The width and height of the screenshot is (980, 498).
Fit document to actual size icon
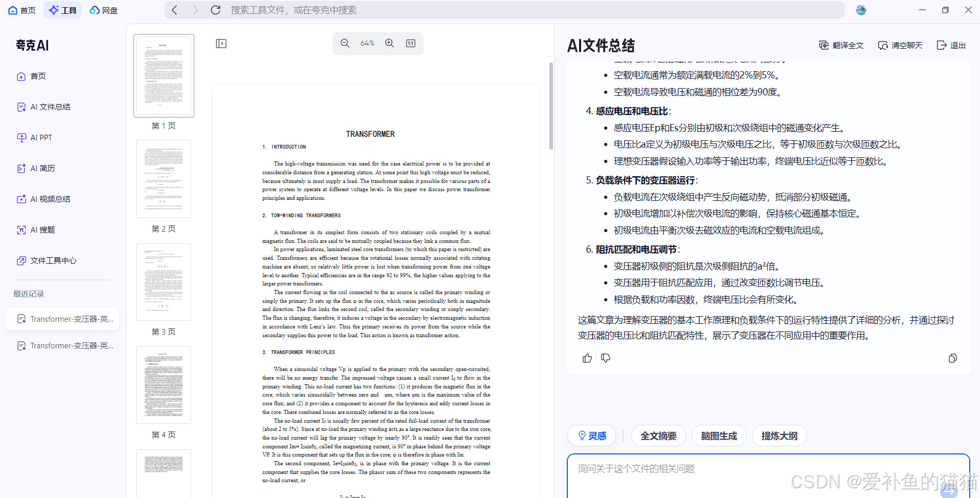[x=411, y=44]
